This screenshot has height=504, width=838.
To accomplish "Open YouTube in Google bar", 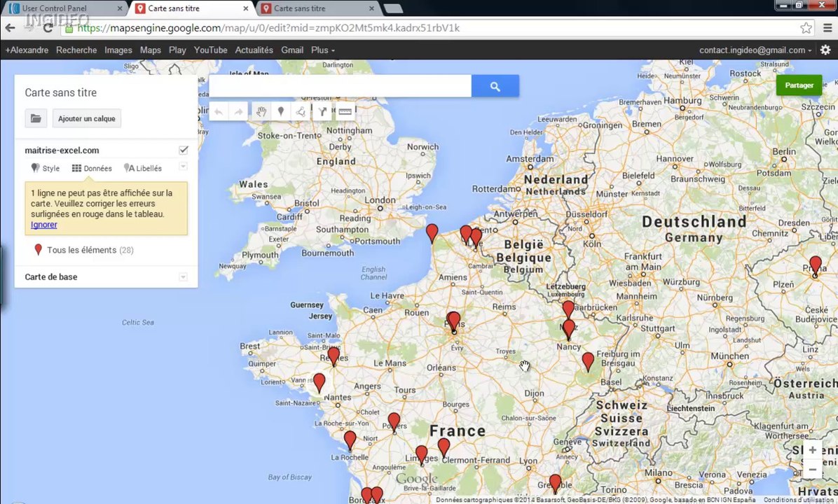I will click(x=211, y=50).
